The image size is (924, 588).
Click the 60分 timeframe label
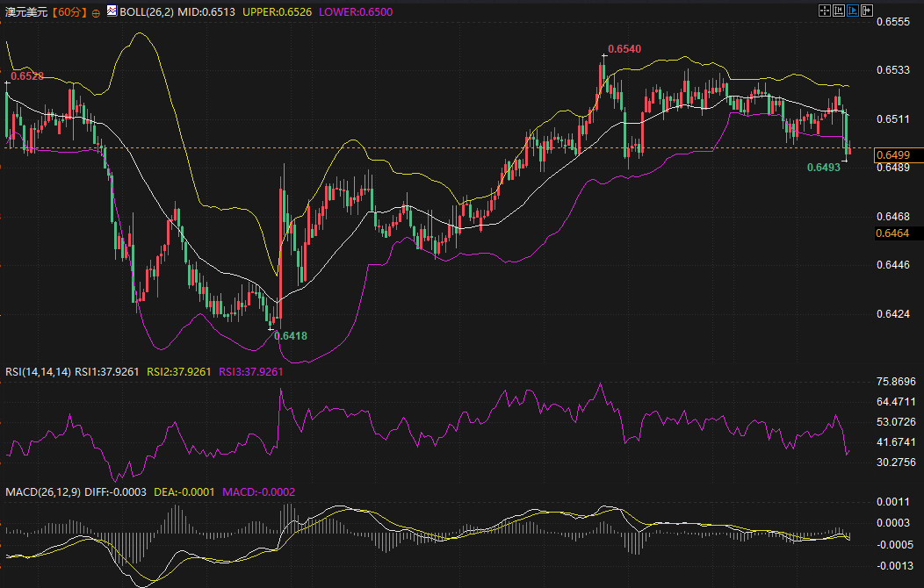point(69,11)
